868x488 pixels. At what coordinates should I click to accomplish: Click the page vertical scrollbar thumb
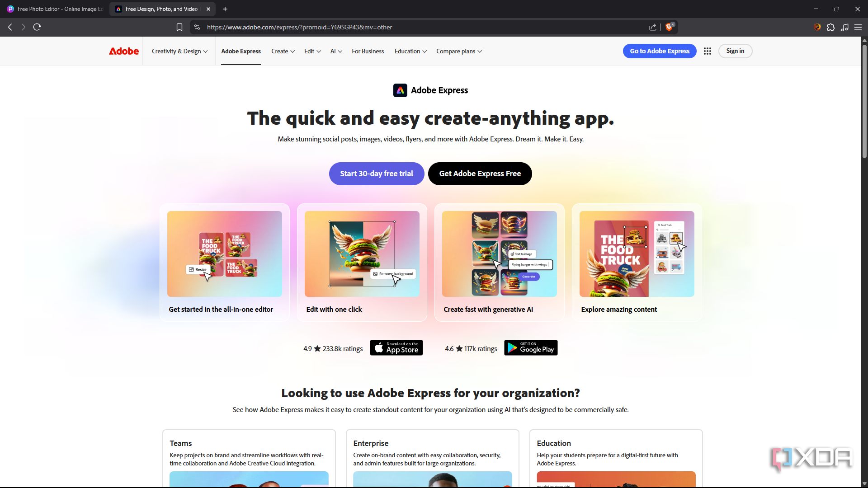tap(864, 100)
